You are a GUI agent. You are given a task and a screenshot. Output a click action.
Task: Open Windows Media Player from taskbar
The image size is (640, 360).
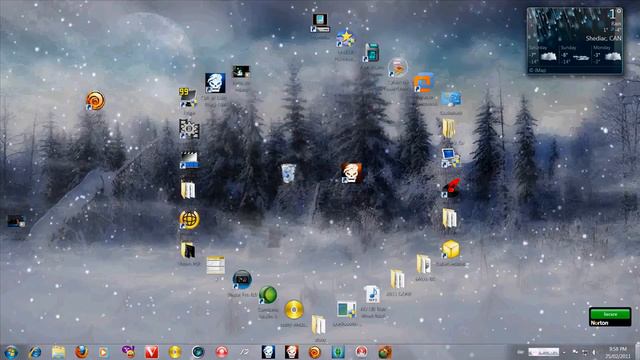coord(104,352)
